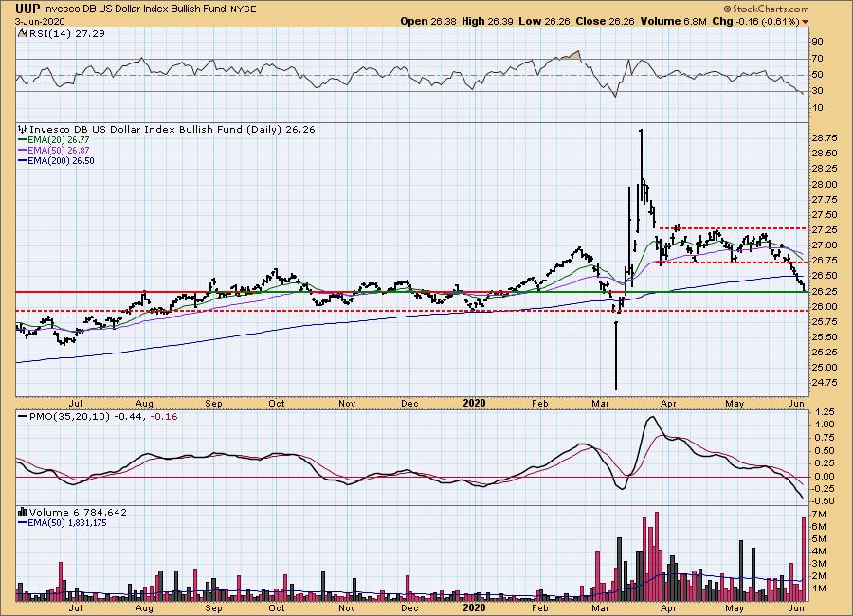Open the © StockCharts.com attribution

[766, 9]
